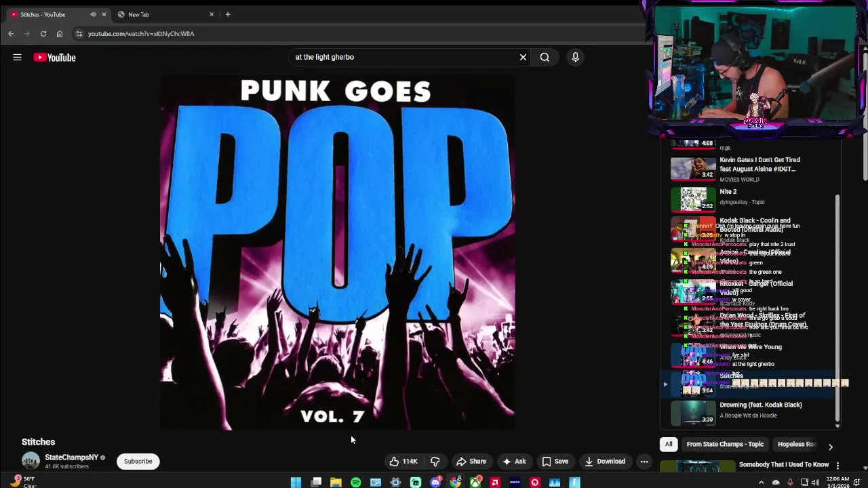Close the New Tab tab

(x=212, y=14)
